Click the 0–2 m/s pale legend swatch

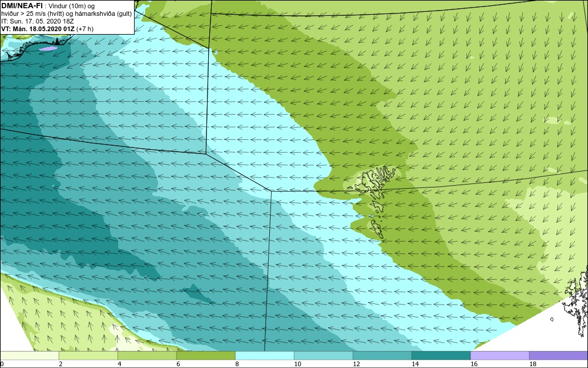29,356
